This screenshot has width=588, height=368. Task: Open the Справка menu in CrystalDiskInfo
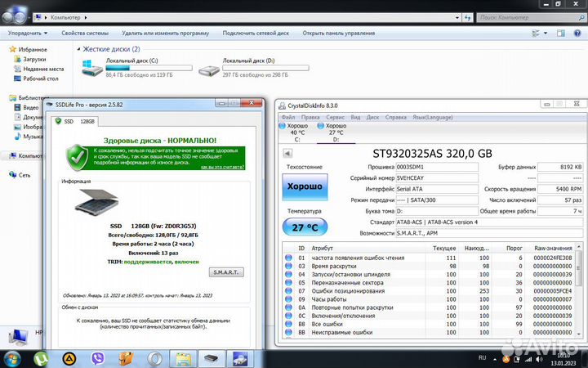click(395, 117)
